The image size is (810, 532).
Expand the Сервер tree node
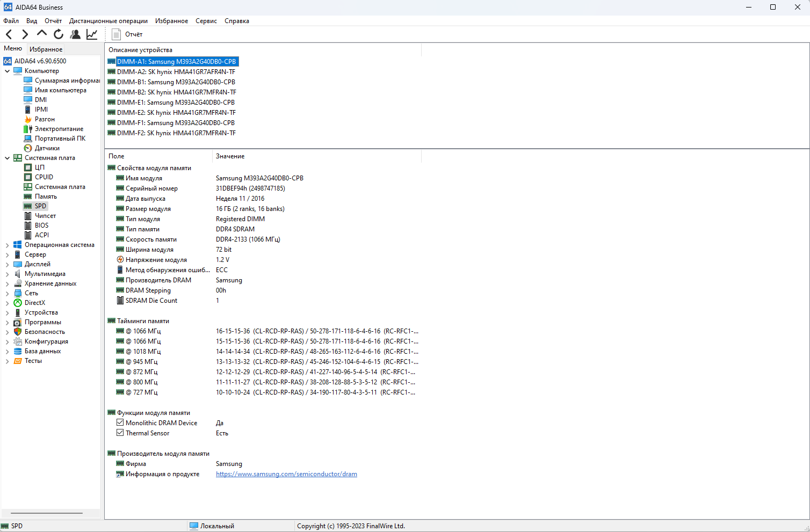tap(7, 254)
